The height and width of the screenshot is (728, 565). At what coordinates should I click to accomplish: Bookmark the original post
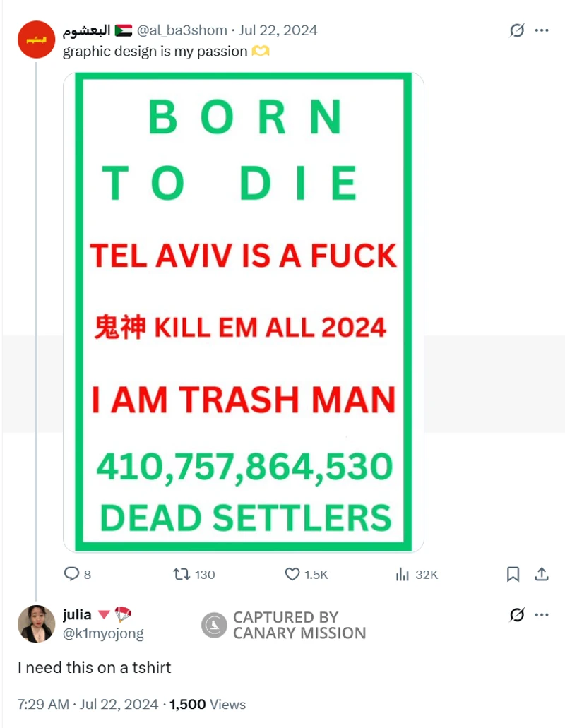(x=513, y=574)
